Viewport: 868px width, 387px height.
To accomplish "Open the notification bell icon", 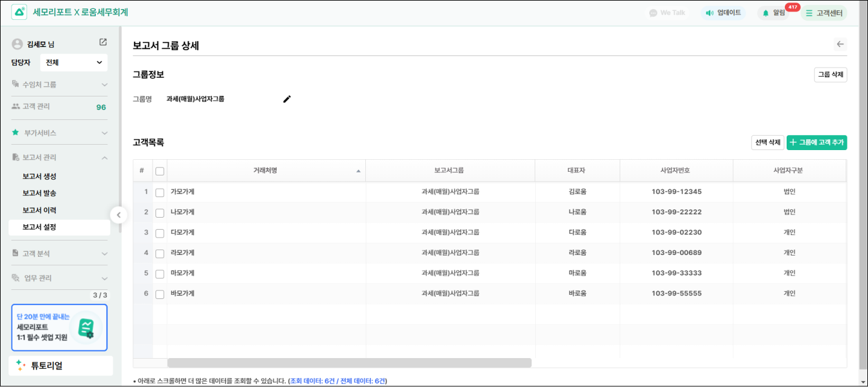I will 766,13.
